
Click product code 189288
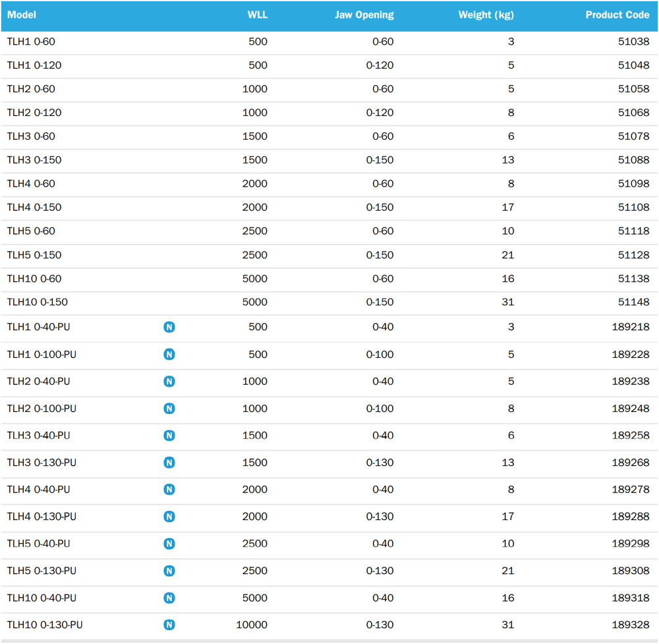tap(631, 517)
